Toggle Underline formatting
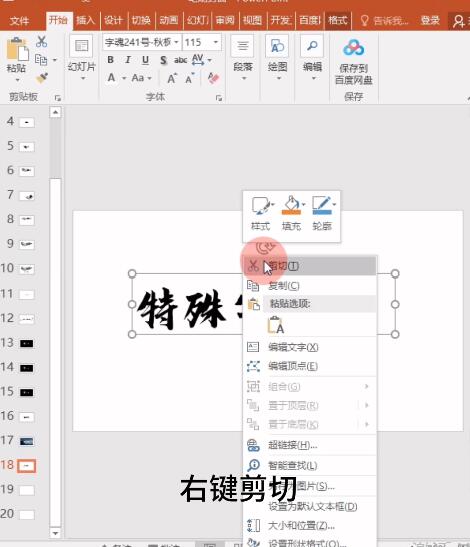 coord(146,60)
